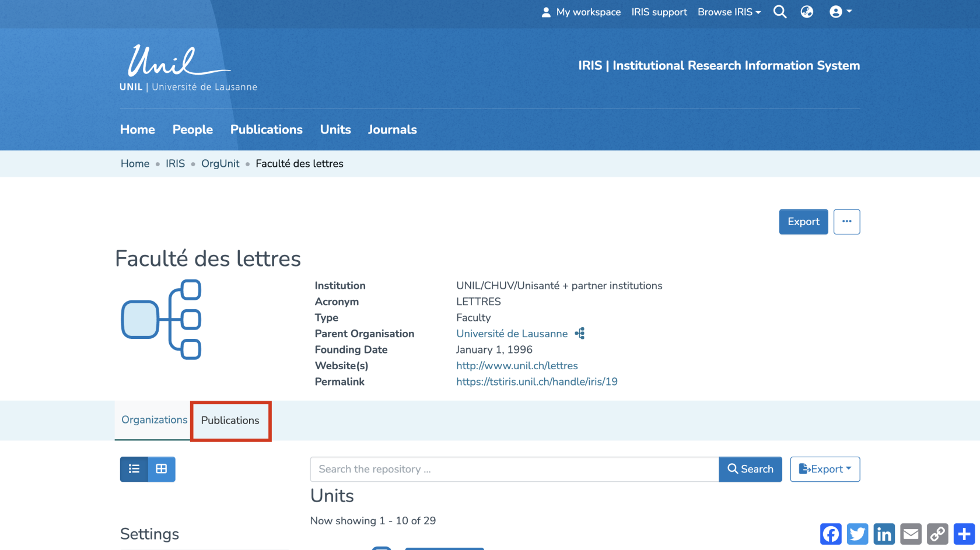Switch to grid view layout
The height and width of the screenshot is (550, 980).
162,469
